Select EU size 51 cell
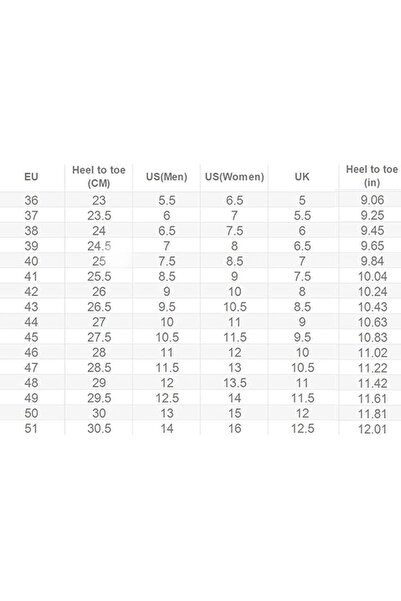 (31, 429)
